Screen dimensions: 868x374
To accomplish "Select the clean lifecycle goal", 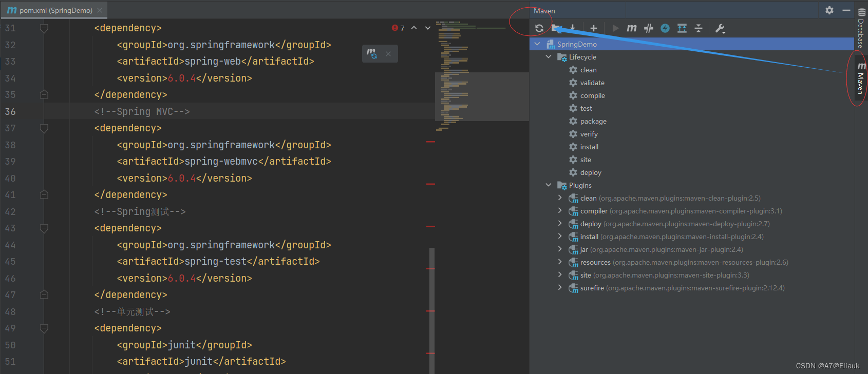I will pyautogui.click(x=589, y=70).
